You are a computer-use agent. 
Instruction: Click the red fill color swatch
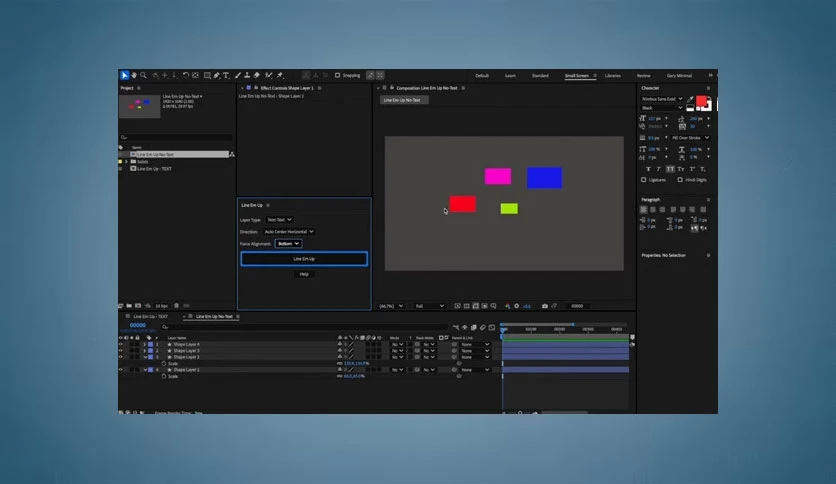(x=702, y=101)
